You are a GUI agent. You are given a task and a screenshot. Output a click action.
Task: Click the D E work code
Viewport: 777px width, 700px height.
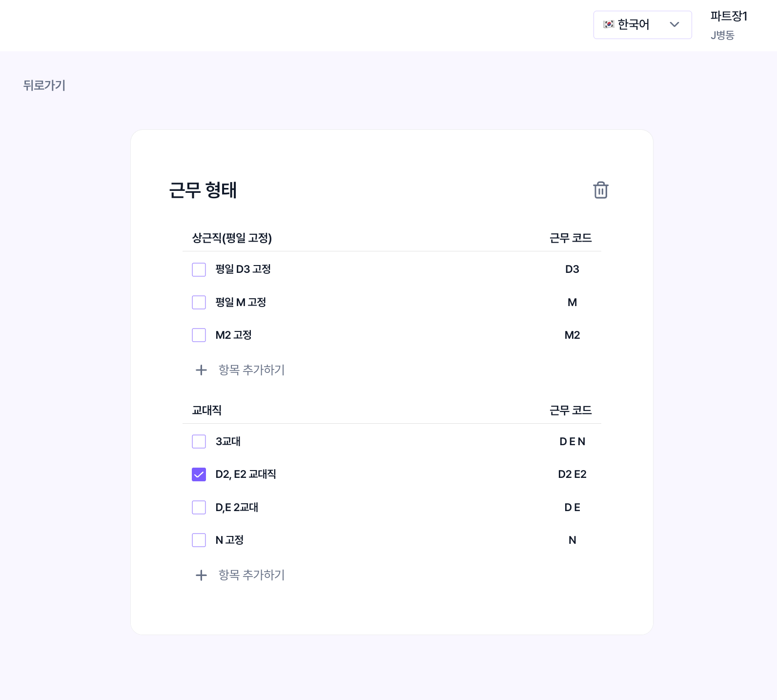[x=572, y=507]
